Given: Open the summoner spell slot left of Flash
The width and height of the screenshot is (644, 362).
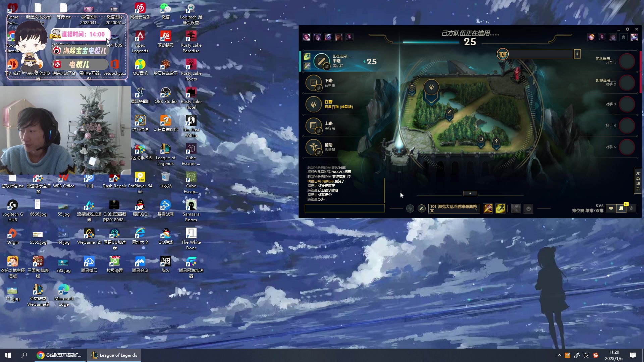Looking at the screenshot, I should pyautogui.click(x=488, y=208).
